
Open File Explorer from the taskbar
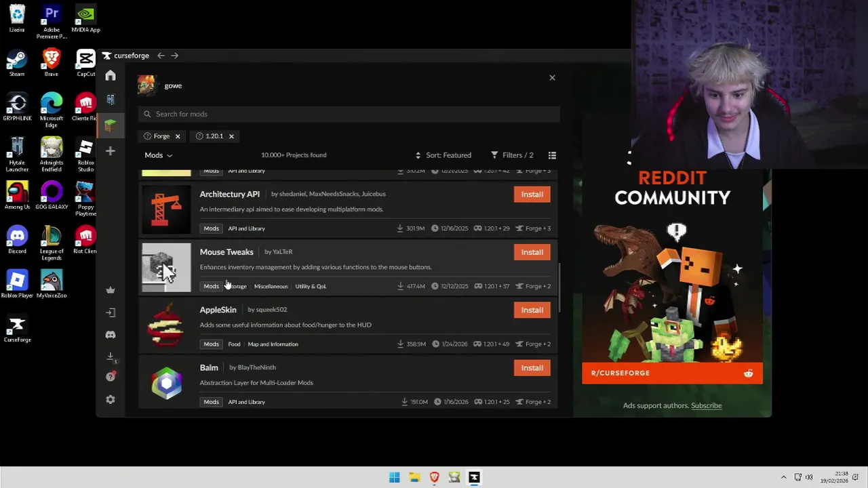click(414, 478)
